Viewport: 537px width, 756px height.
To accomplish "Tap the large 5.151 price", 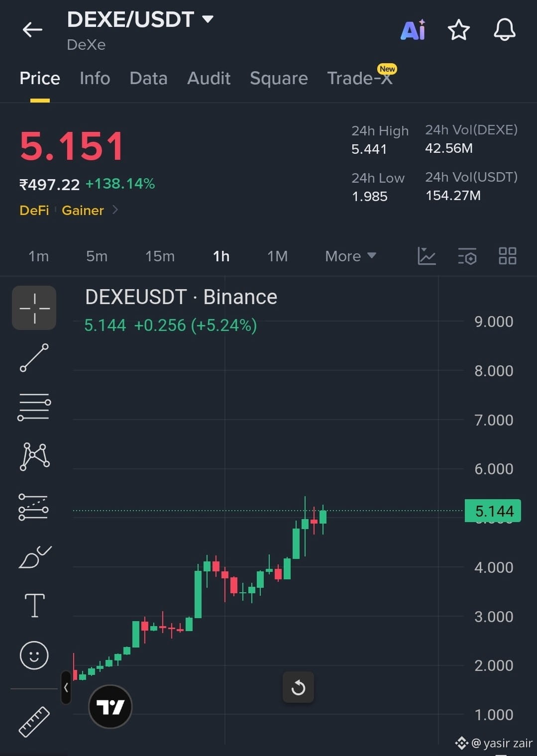I will [x=71, y=146].
